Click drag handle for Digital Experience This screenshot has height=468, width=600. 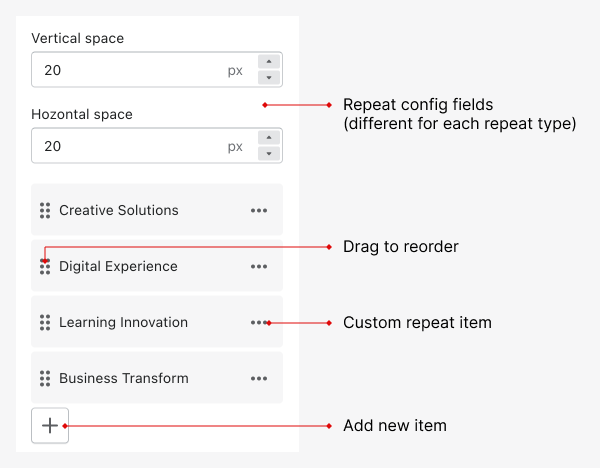(x=45, y=266)
